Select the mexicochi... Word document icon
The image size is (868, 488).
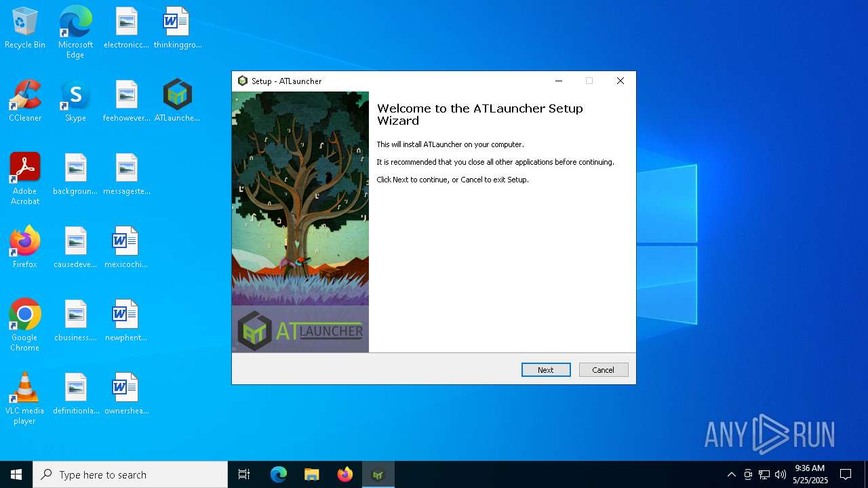(126, 248)
